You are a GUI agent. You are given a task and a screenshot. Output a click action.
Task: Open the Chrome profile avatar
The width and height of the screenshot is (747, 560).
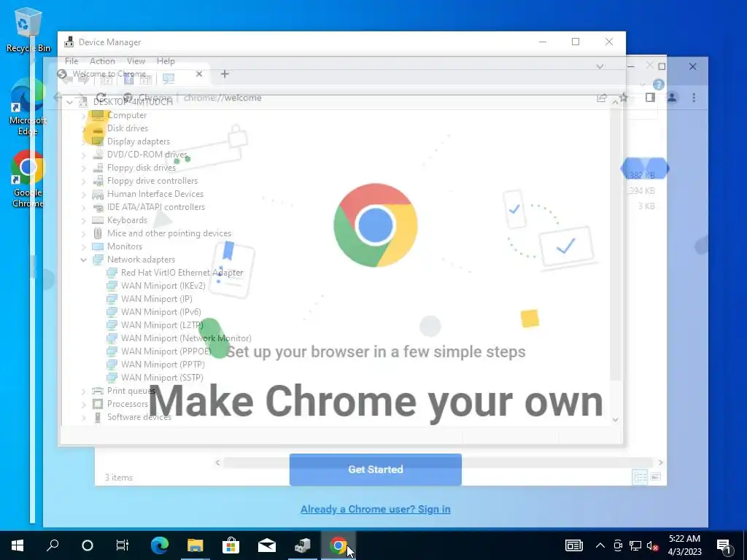672,98
